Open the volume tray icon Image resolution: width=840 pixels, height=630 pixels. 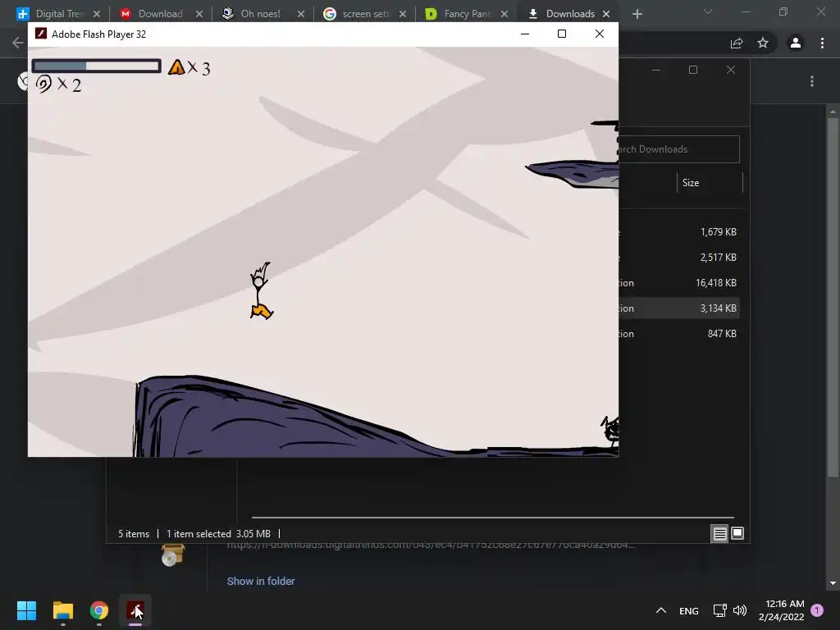[740, 610]
